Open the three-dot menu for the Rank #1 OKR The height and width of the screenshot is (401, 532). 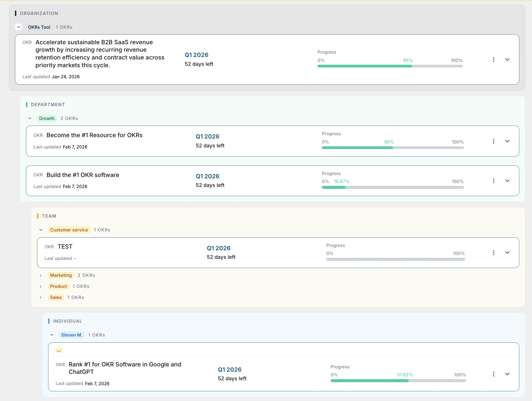tap(493, 374)
